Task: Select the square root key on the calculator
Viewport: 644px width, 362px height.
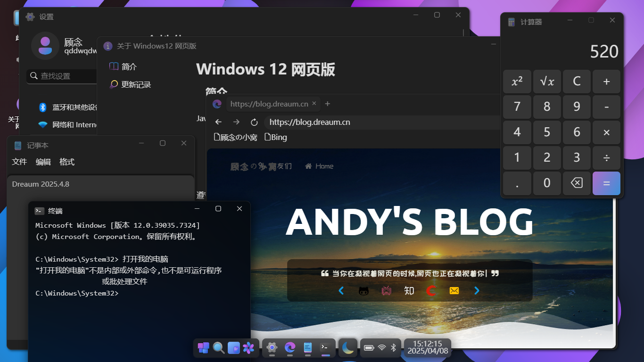Action: tap(547, 81)
